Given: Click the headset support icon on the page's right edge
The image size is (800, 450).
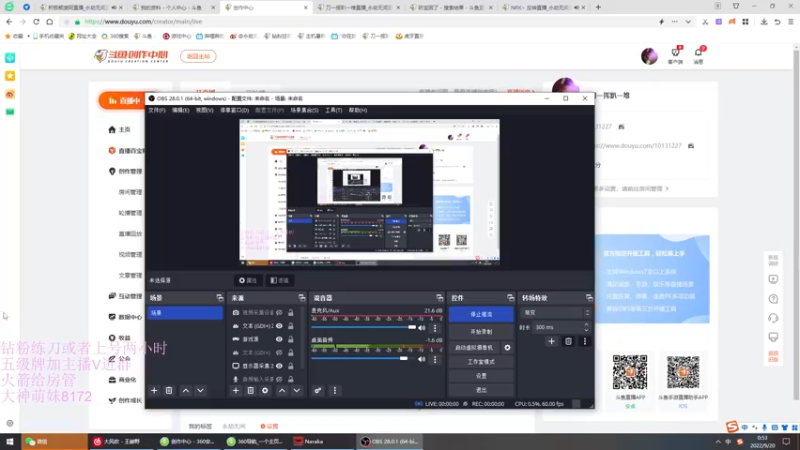Looking at the screenshot, I should click(x=773, y=318).
